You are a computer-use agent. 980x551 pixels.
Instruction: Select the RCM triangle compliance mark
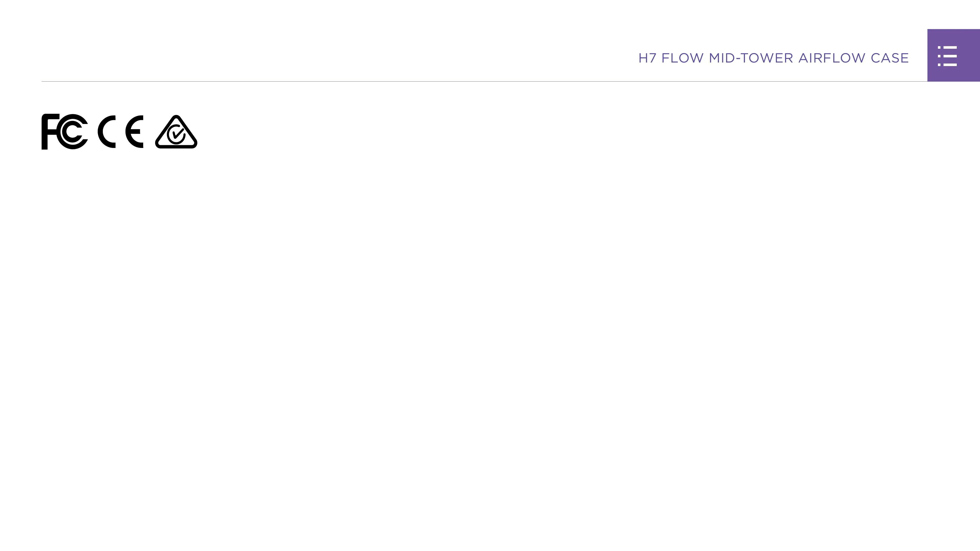(x=176, y=132)
